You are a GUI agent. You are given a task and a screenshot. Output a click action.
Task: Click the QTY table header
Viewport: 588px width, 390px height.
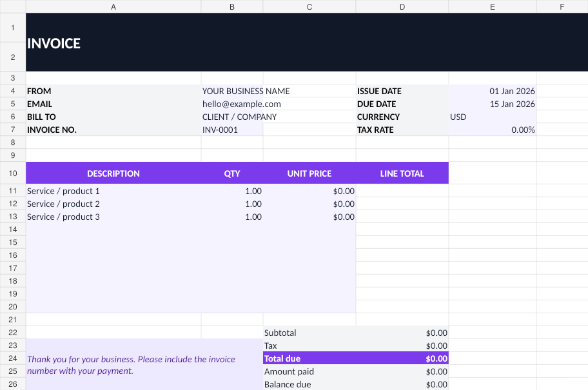[x=232, y=173]
